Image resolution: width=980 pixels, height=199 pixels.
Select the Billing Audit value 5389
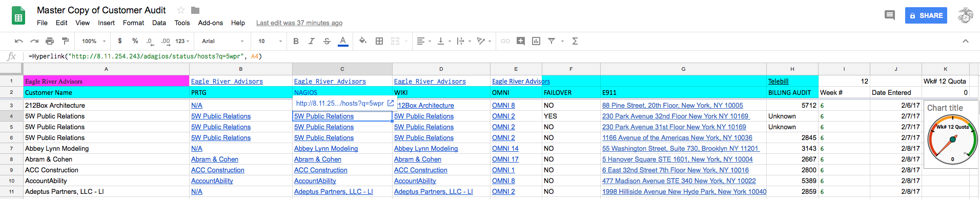(x=792, y=181)
